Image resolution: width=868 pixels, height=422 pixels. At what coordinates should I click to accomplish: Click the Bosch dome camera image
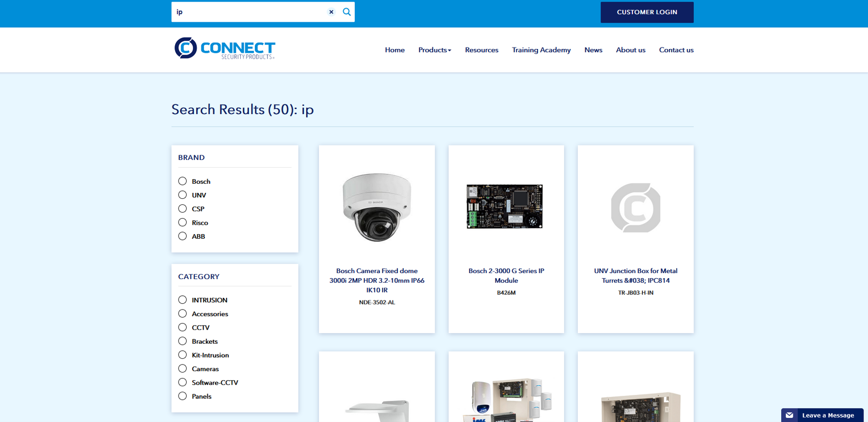pyautogui.click(x=377, y=207)
